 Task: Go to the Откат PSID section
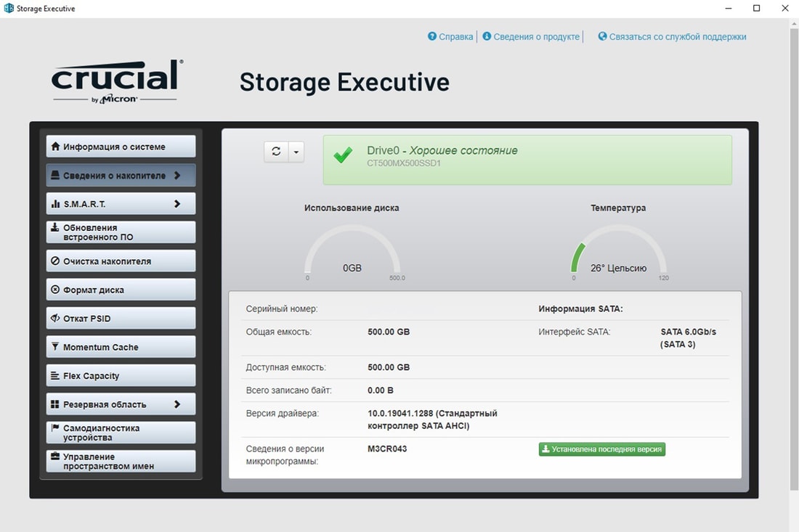tap(121, 318)
